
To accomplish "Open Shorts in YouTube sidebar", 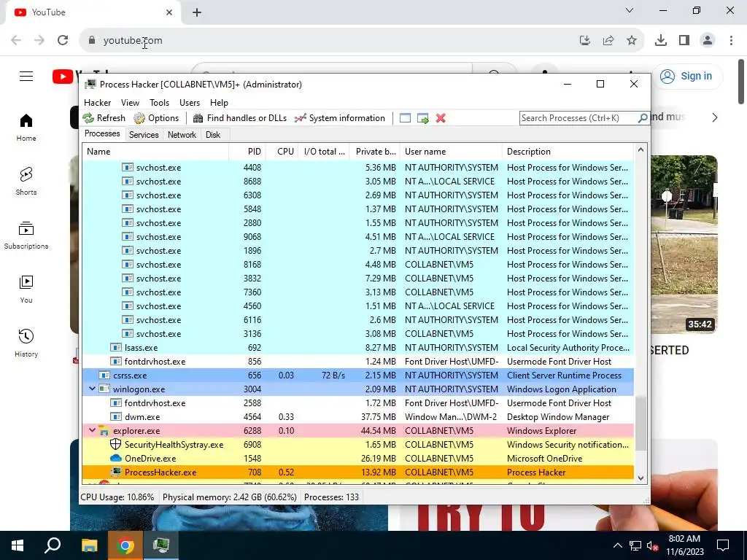I will (26, 182).
